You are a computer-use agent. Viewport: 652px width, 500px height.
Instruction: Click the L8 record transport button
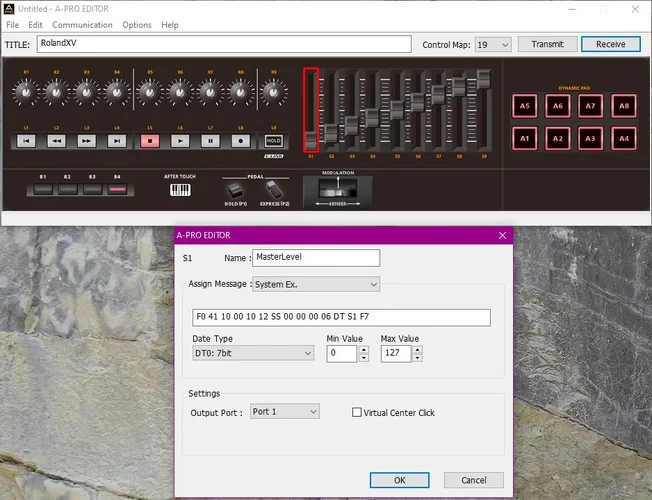pos(241,141)
